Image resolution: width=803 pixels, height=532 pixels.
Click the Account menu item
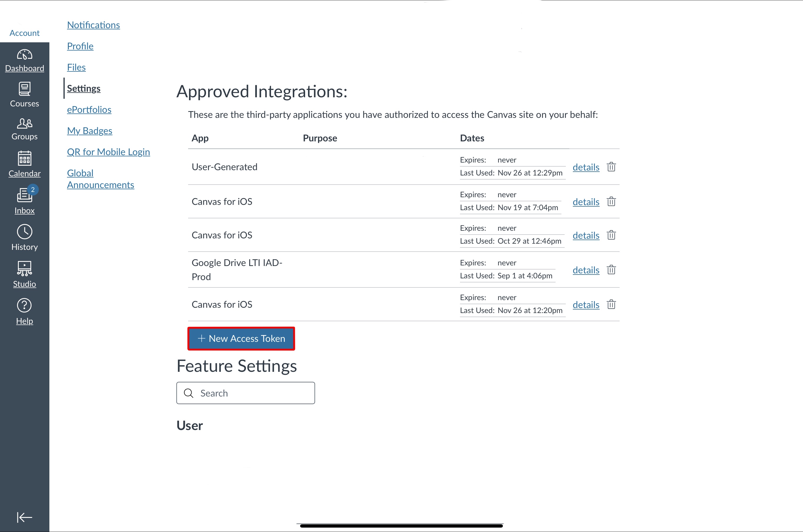(x=24, y=33)
